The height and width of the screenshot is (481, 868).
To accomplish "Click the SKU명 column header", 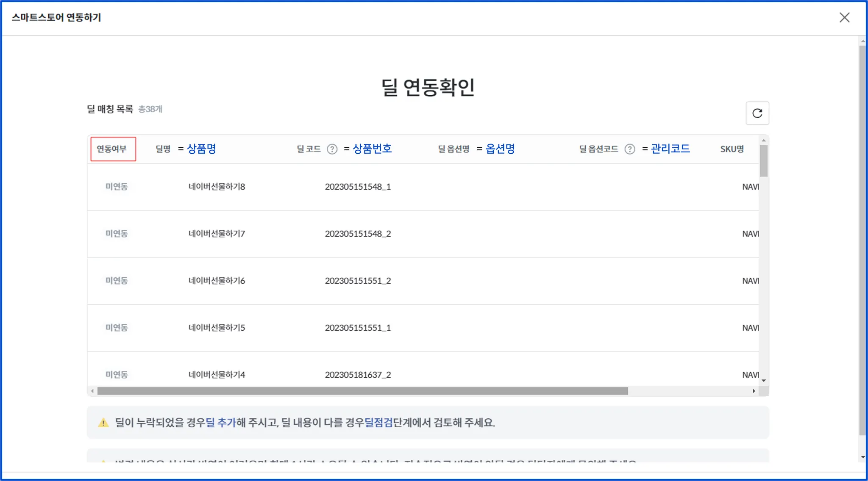I will point(732,149).
